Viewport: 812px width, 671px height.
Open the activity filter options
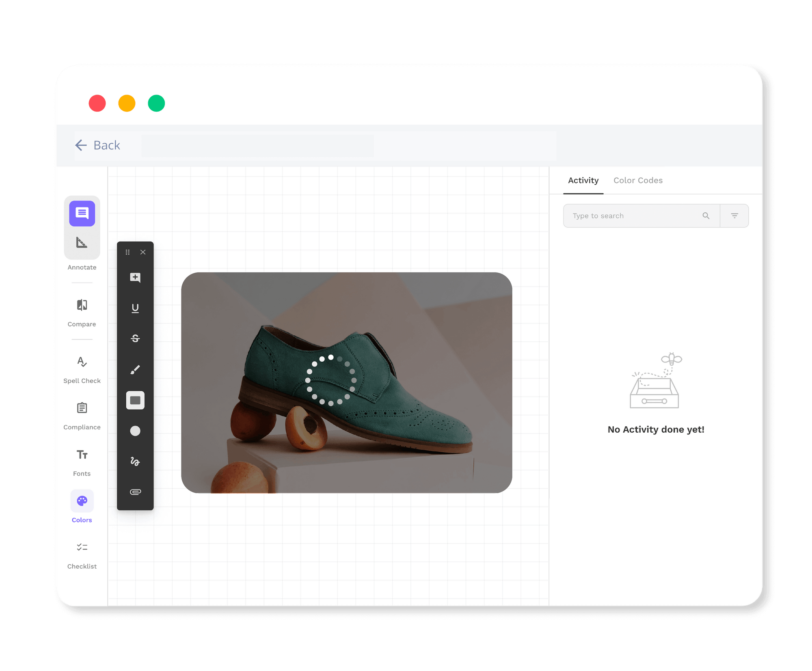point(734,216)
